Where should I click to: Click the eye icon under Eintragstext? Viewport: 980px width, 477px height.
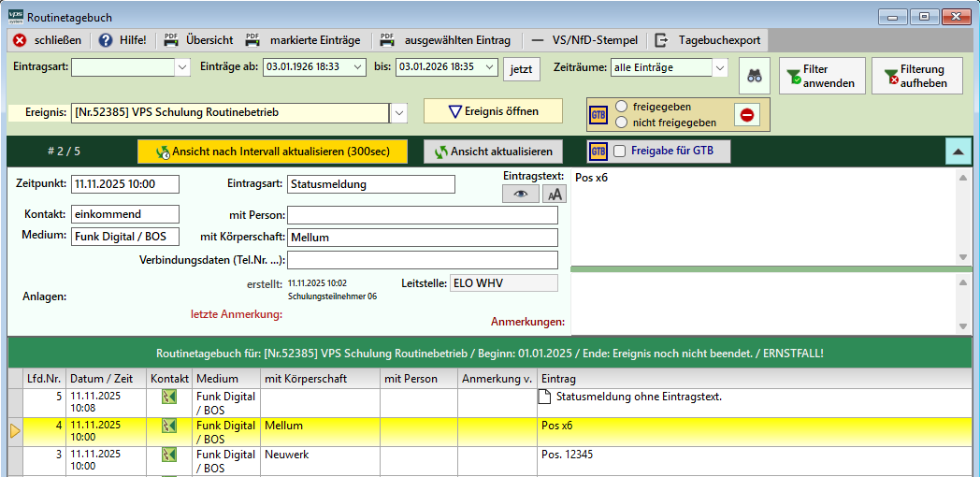(521, 194)
